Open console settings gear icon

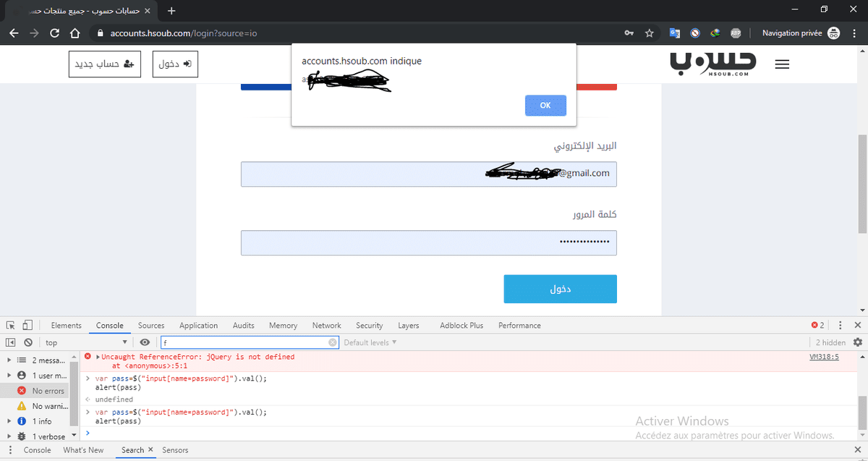coord(858,342)
